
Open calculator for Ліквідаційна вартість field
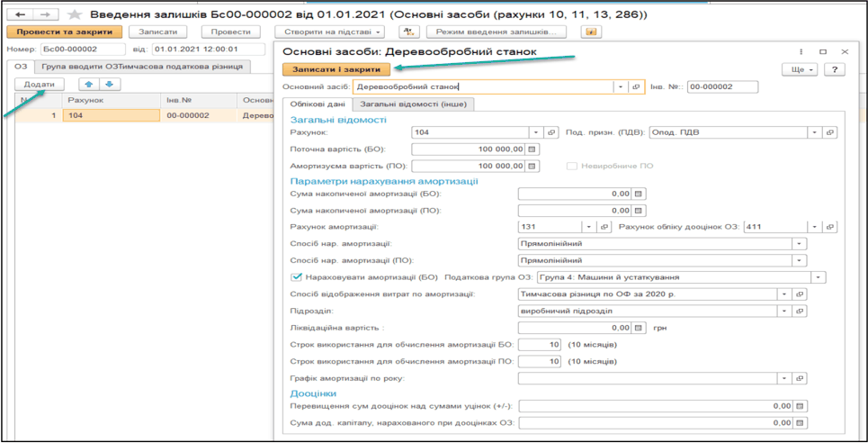pyautogui.click(x=640, y=328)
